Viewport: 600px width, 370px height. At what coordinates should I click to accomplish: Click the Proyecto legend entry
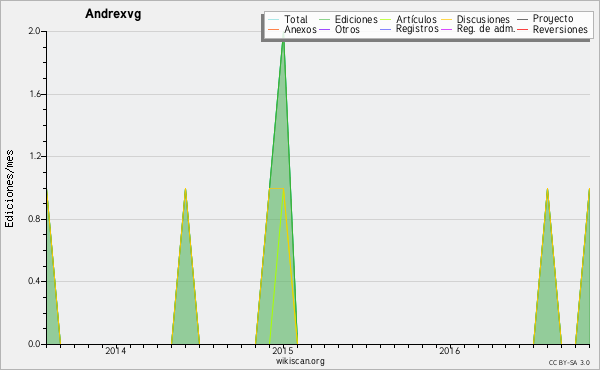[x=545, y=18]
